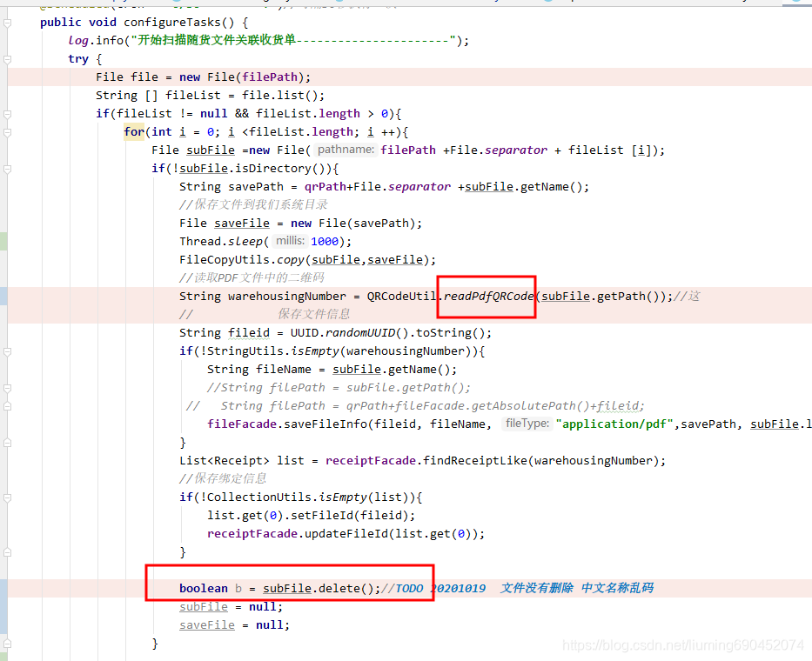This screenshot has height=661, width=812.
Task: Collapse the StringUtils.isEmpty if block
Action: coord(7,351)
